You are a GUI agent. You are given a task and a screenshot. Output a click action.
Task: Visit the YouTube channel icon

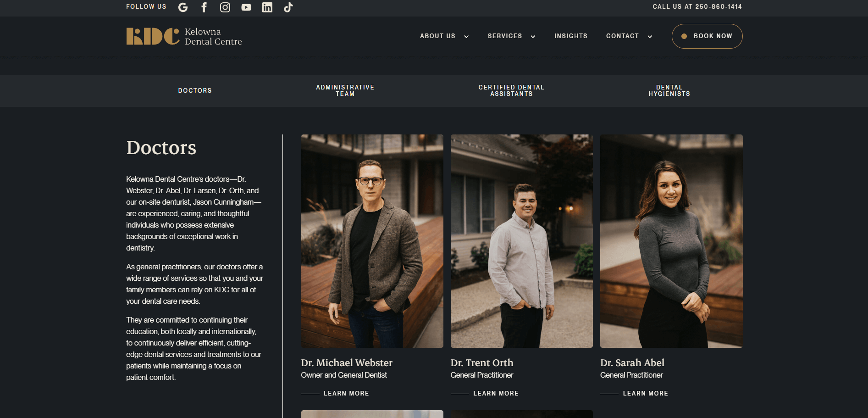tap(246, 7)
